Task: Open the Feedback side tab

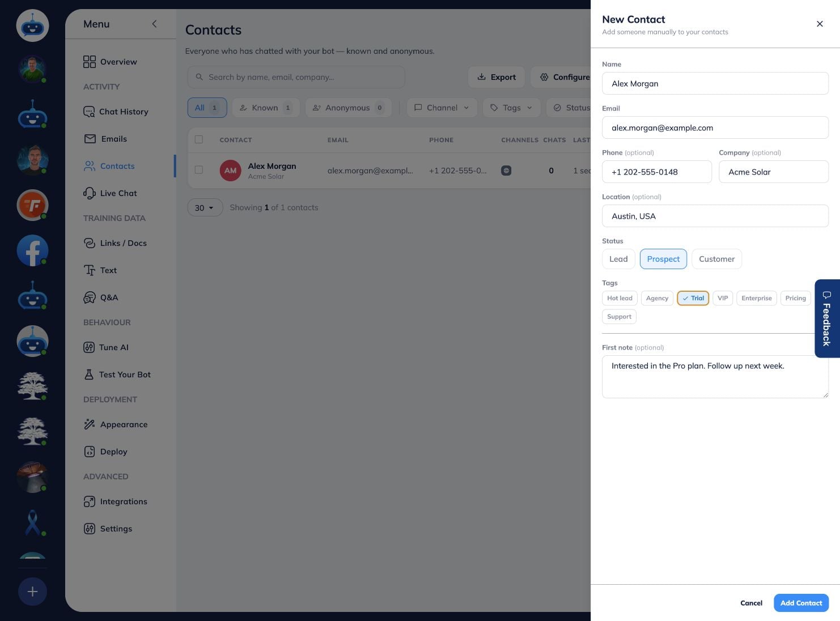Action: (x=827, y=318)
